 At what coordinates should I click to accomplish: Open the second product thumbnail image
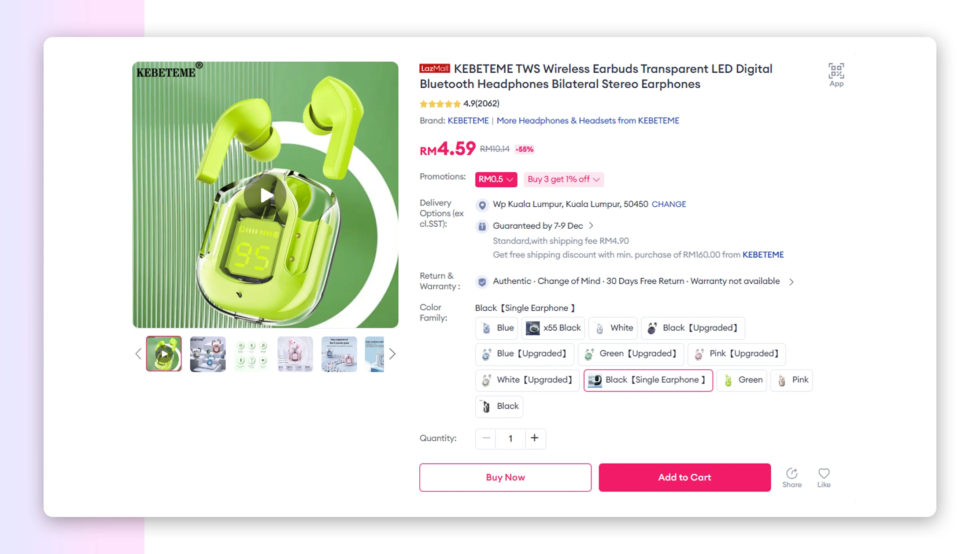tap(207, 354)
